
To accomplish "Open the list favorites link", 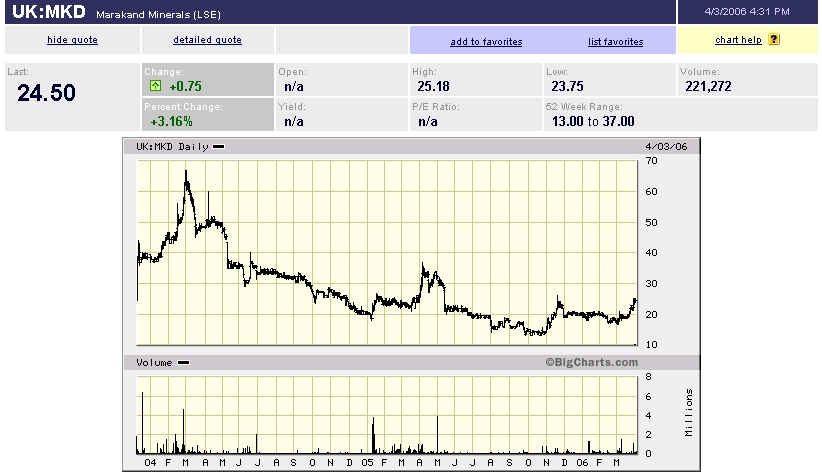I will click(x=615, y=42).
